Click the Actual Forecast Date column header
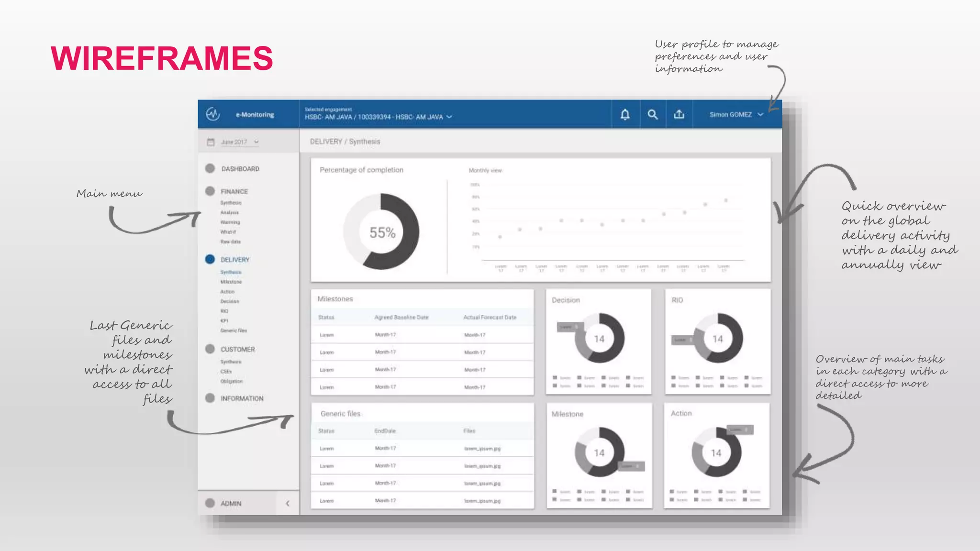 click(490, 317)
